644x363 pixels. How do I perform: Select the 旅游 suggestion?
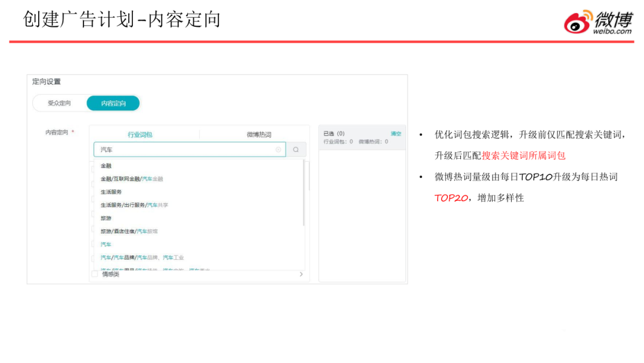(106, 219)
